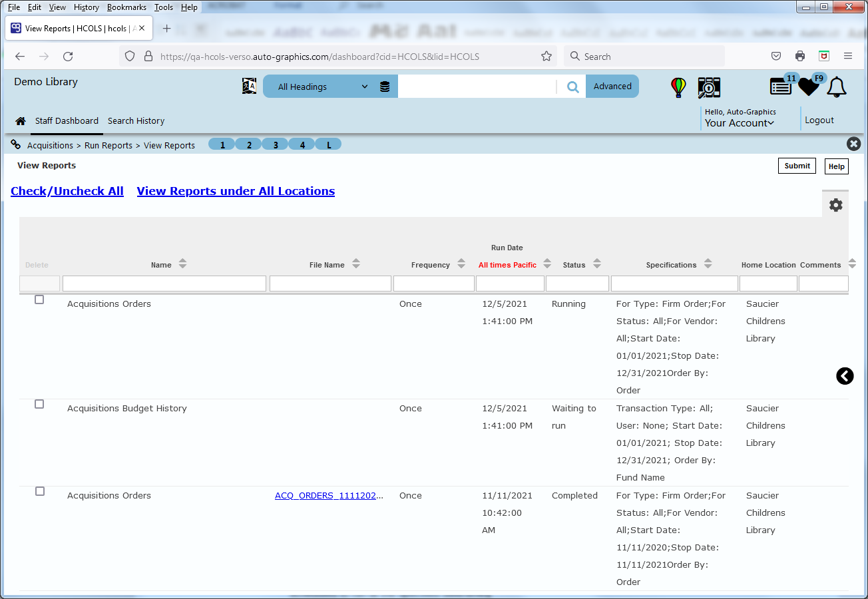Open the bookshelf magnifier icon

pos(709,87)
